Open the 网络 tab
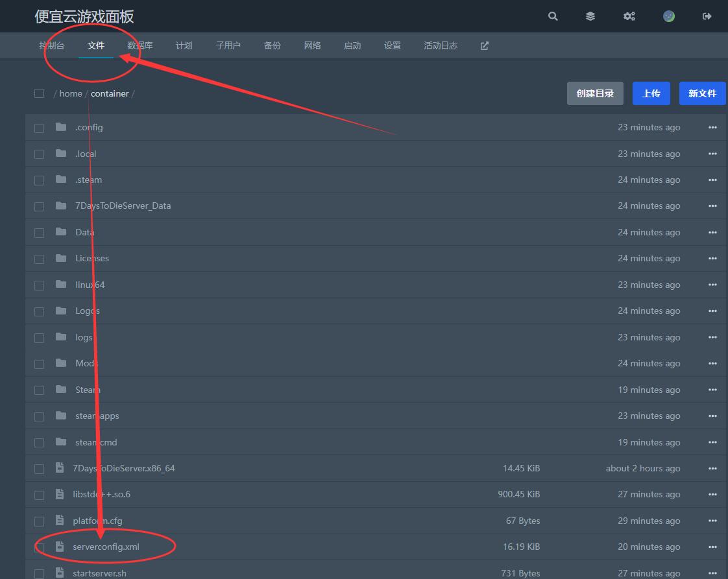Viewport: 728px width, 579px height. pos(313,45)
